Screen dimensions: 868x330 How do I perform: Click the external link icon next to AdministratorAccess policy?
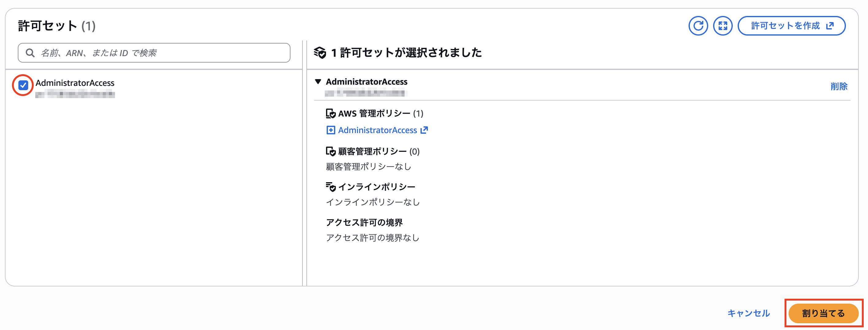click(424, 130)
